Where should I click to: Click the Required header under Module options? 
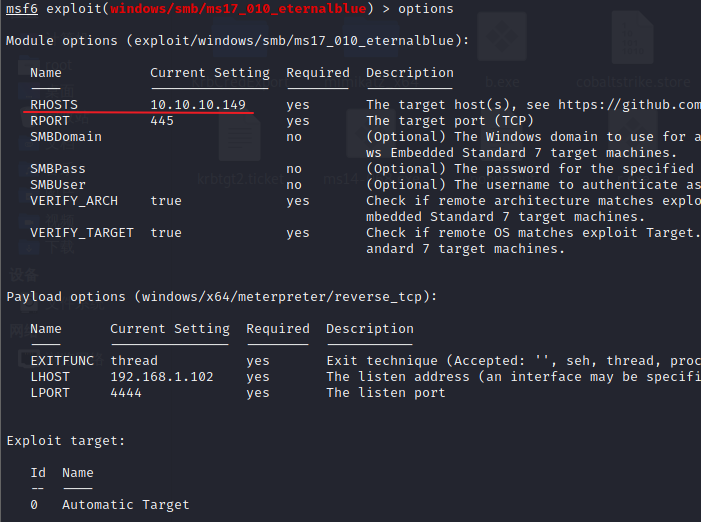click(x=318, y=72)
